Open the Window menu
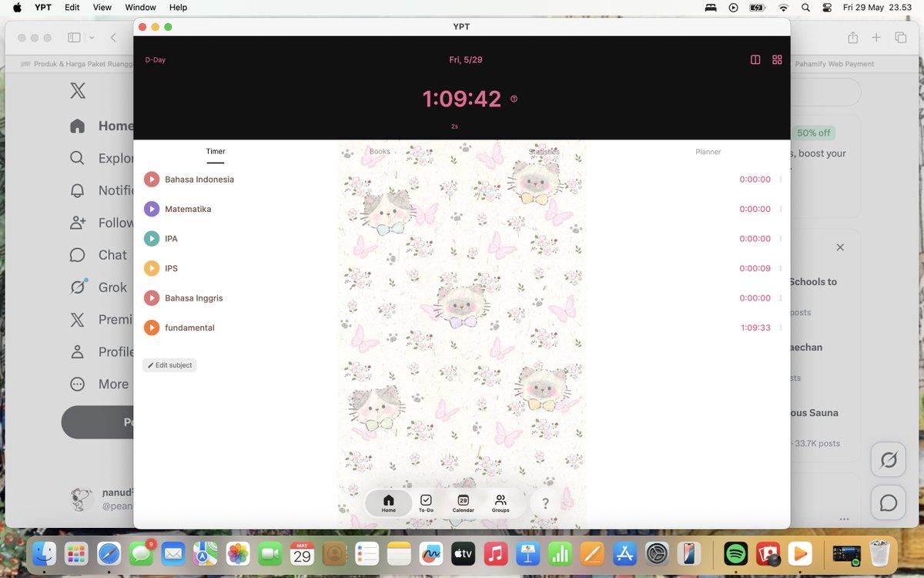This screenshot has width=924, height=578. pyautogui.click(x=140, y=7)
